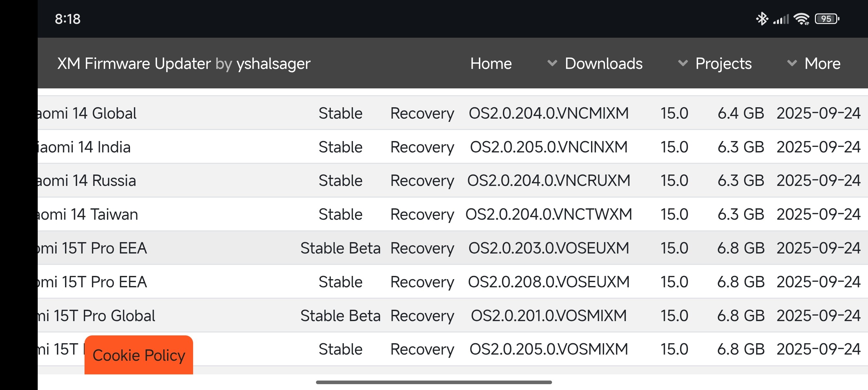Image resolution: width=868 pixels, height=390 pixels.
Task: Open OS2.0.204.0.VNCMIXM firmware link
Action: pyautogui.click(x=548, y=113)
